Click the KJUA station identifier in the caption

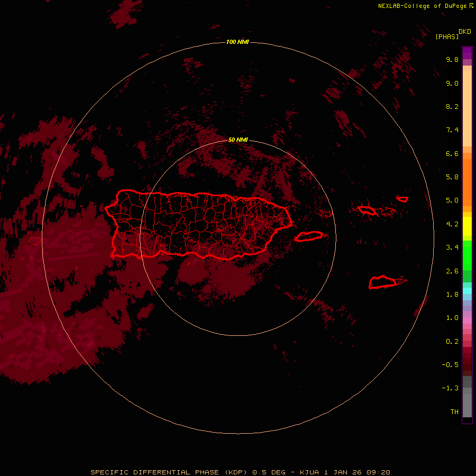tap(309, 472)
